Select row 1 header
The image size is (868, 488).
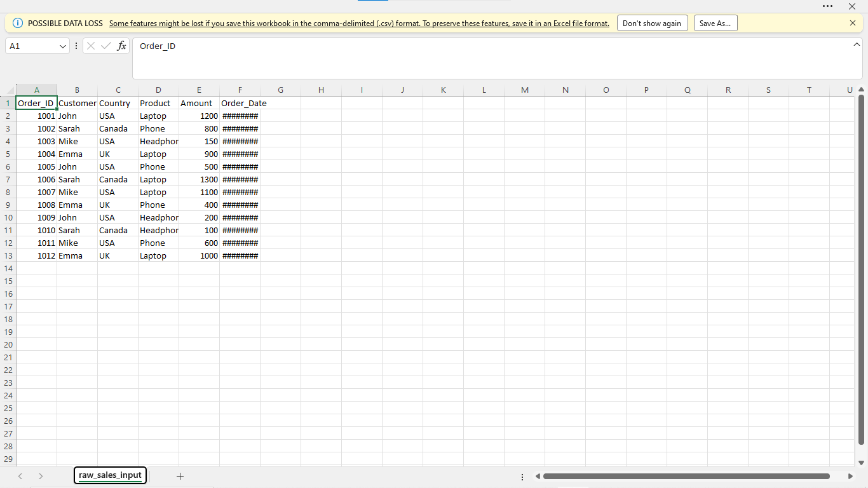pos(8,103)
